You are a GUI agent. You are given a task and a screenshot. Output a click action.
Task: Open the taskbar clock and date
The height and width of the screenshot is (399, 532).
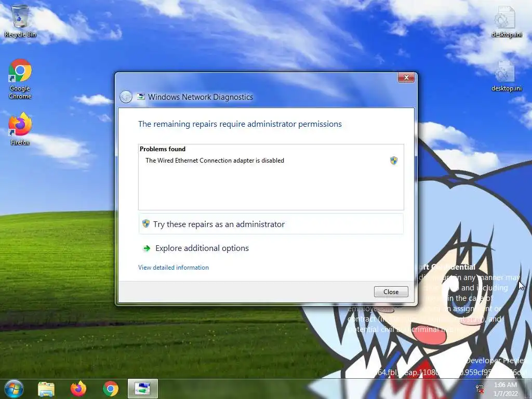click(x=506, y=389)
